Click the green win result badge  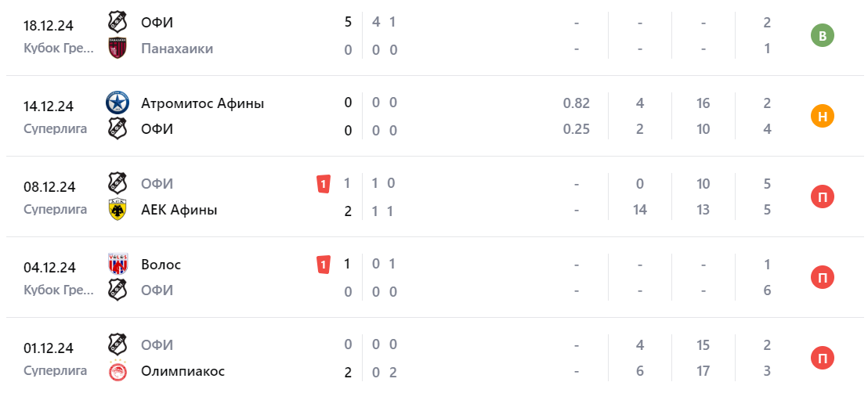click(822, 35)
